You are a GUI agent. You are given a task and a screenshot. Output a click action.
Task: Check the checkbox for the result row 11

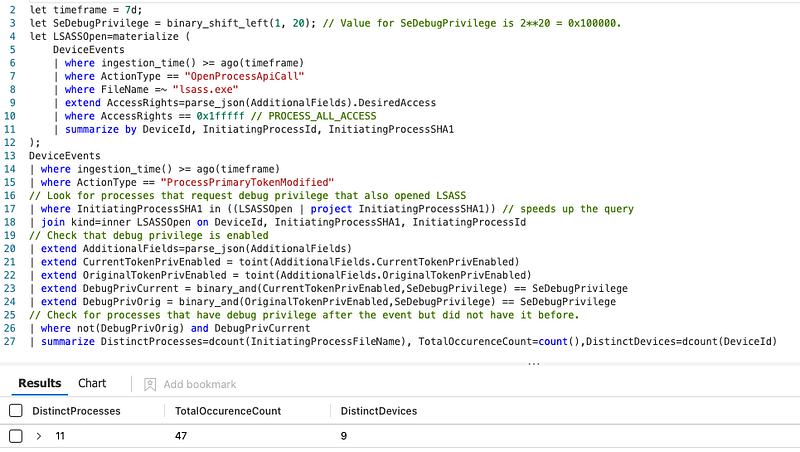16,436
